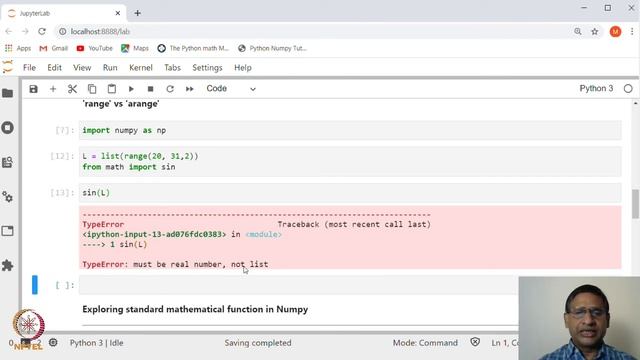Open The Python math M... bookmark
The width and height of the screenshot is (640, 360).
(193, 48)
